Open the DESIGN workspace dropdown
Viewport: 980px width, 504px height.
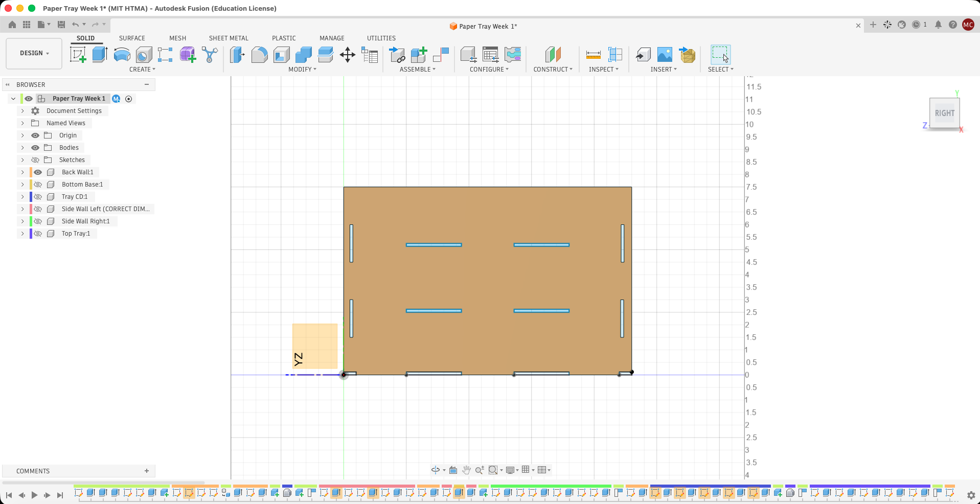tap(34, 53)
